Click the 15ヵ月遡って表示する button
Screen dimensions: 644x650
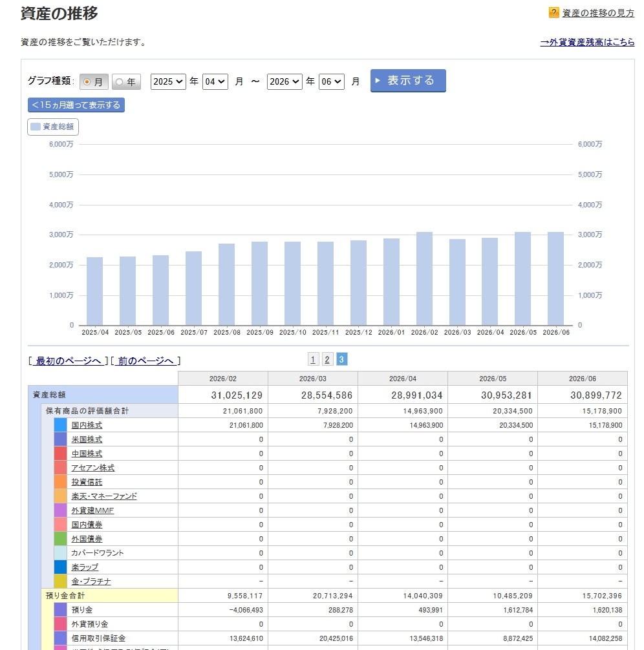pos(76,105)
